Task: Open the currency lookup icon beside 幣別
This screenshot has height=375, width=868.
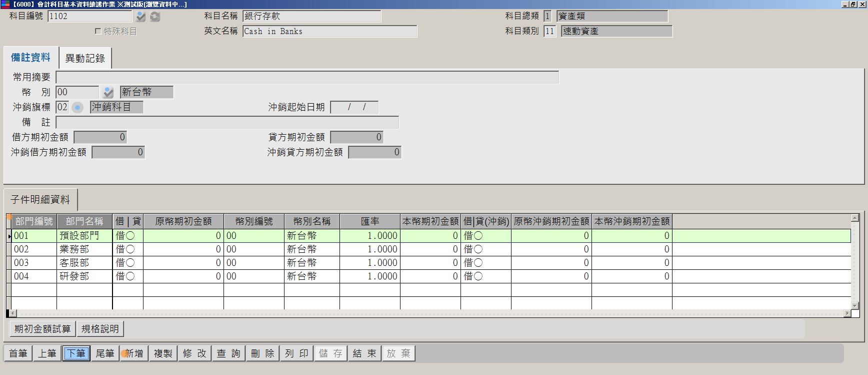Action: (x=108, y=93)
